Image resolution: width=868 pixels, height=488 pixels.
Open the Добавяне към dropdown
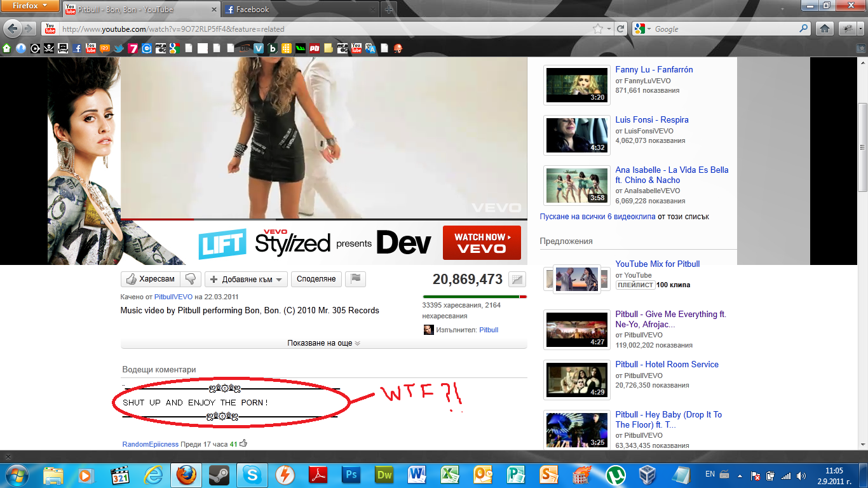click(246, 280)
